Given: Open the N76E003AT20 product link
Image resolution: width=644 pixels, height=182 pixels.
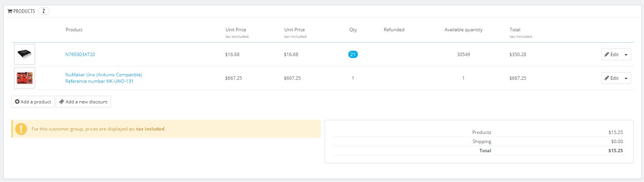Looking at the screenshot, I should (x=80, y=55).
